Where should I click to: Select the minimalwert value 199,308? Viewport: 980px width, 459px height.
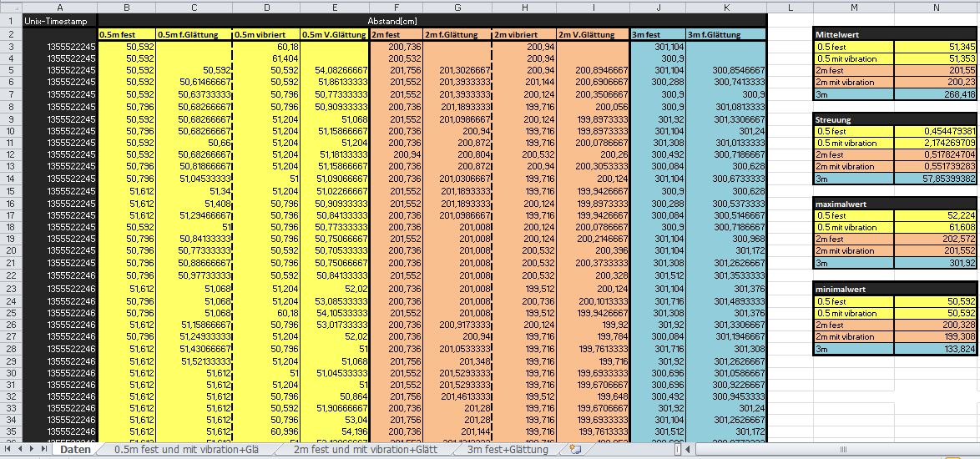point(935,337)
